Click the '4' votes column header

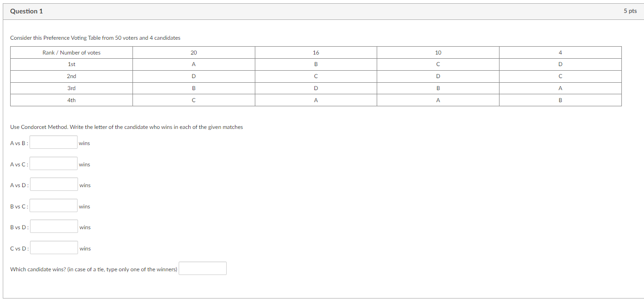coord(560,53)
